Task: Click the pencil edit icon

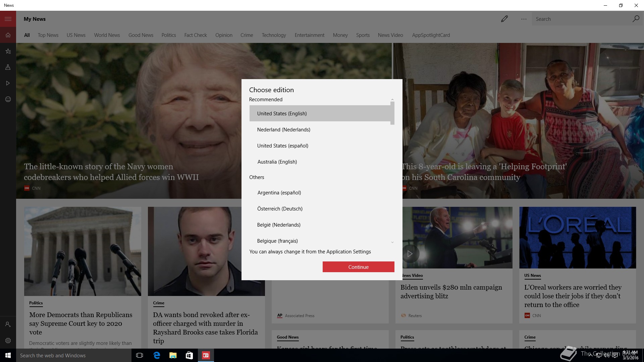Action: [x=504, y=19]
